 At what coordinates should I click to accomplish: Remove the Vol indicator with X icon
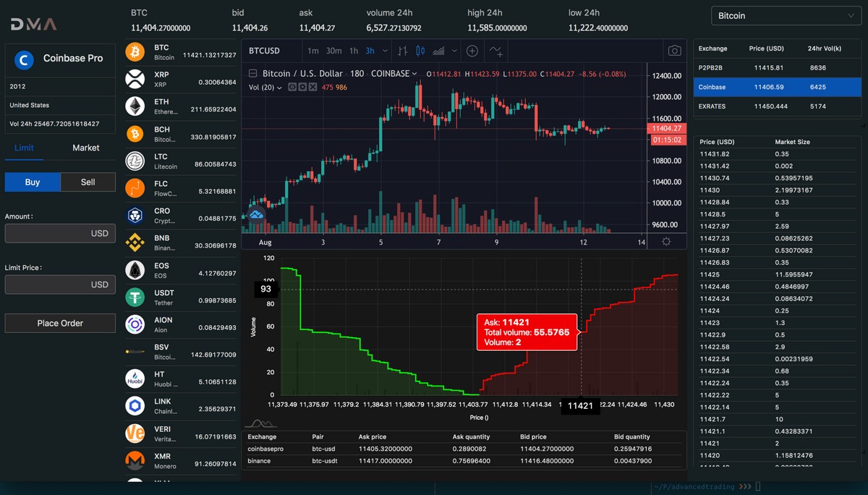point(312,87)
